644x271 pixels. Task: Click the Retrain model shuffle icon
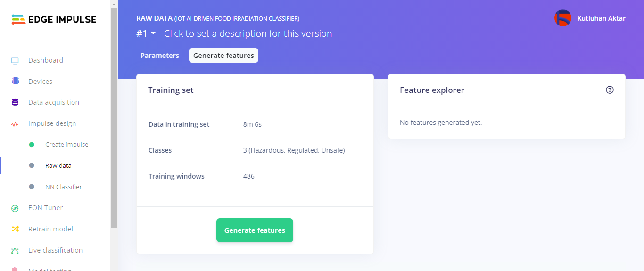[15, 229]
